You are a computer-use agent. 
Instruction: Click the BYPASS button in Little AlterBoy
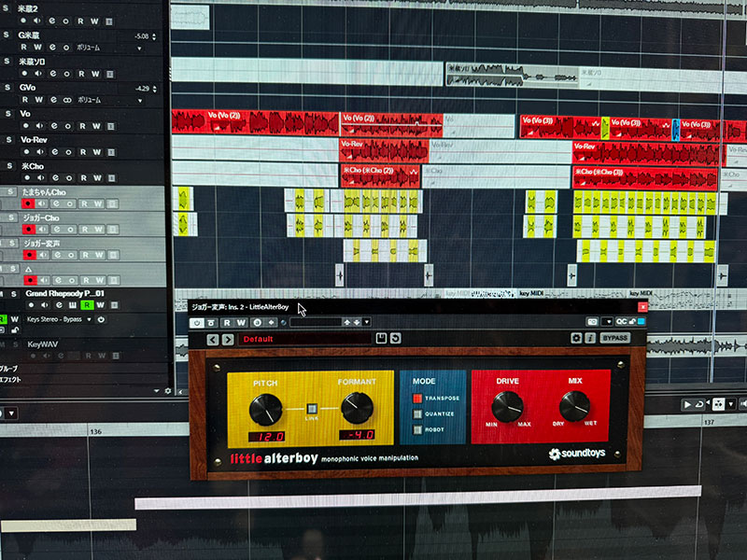click(614, 338)
